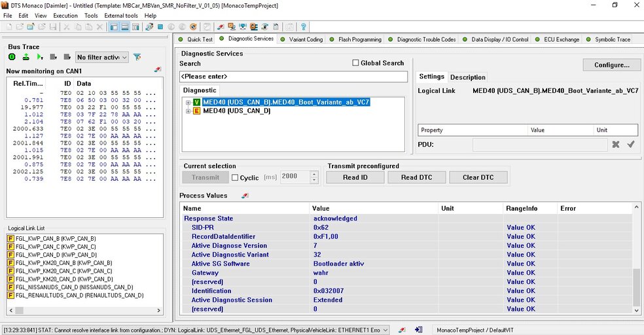The width and height of the screenshot is (644, 335).
Task: Click the Transmit button
Action: coord(206,177)
